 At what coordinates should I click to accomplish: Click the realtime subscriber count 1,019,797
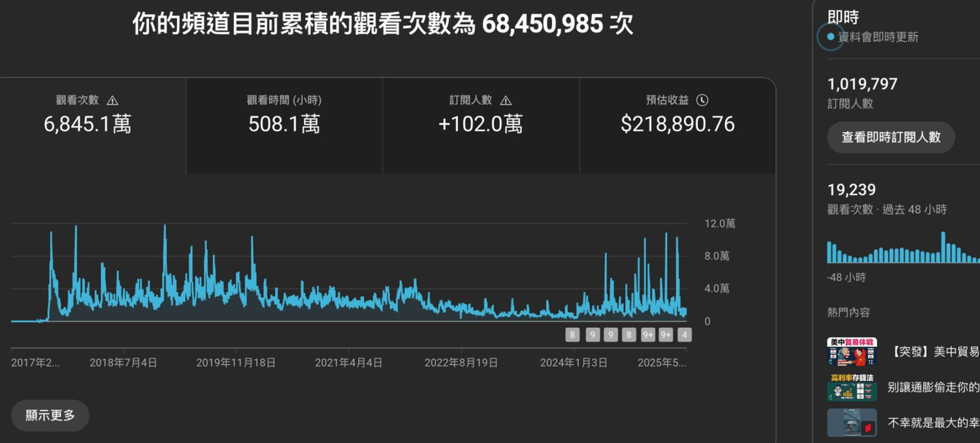coord(862,84)
